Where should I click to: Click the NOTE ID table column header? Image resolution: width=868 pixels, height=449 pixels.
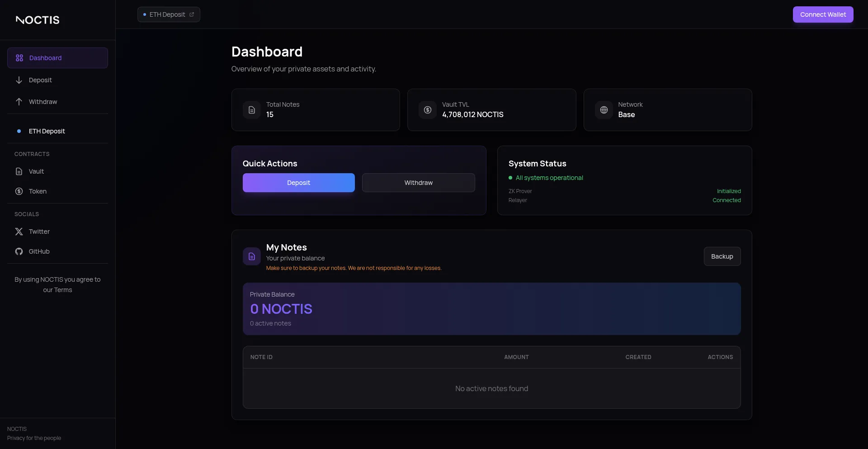coord(262,357)
